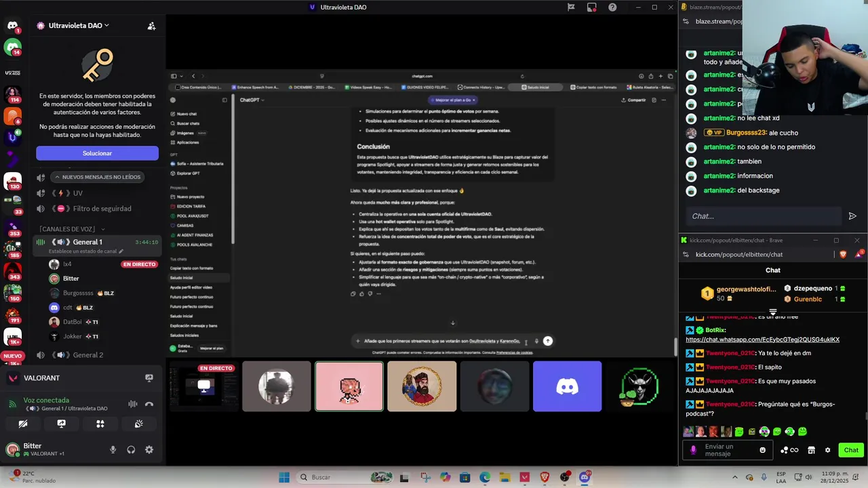This screenshot has height=488, width=868.
Task: Mute the Discord microphone
Action: [113, 449]
